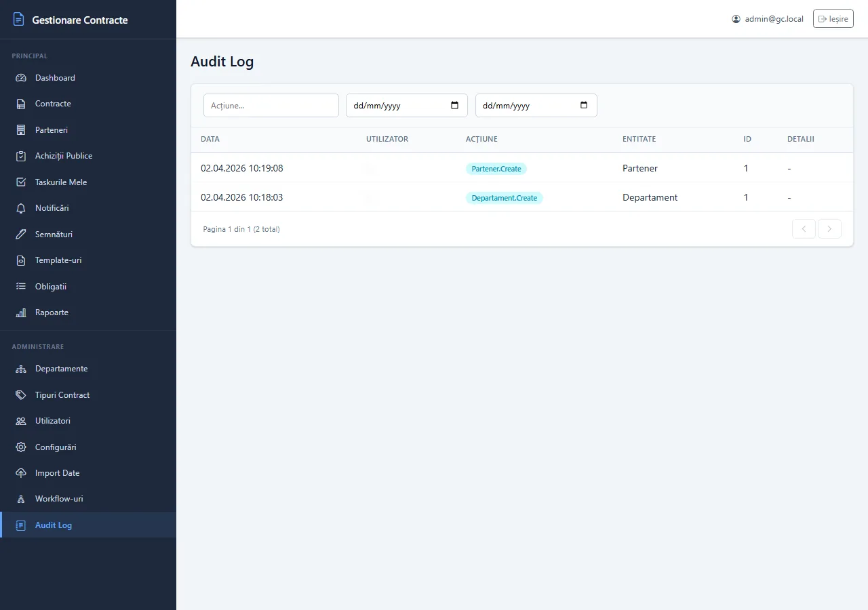
Task: Open calendar picker of first date field
Action: [x=454, y=105]
